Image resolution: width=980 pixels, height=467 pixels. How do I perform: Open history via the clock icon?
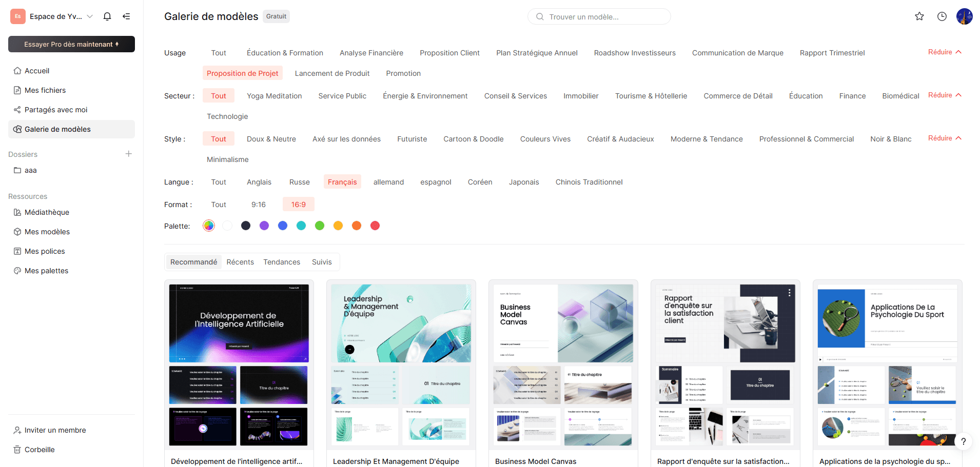tap(942, 16)
